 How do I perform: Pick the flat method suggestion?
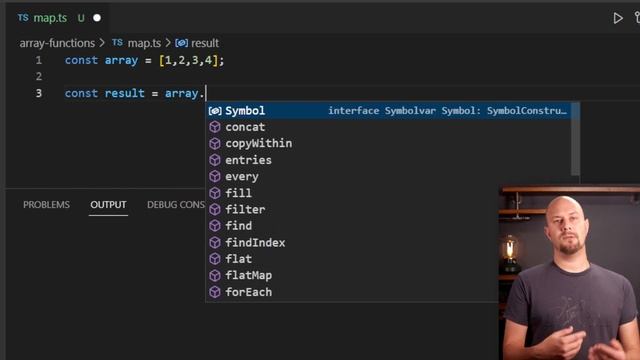point(352,259)
